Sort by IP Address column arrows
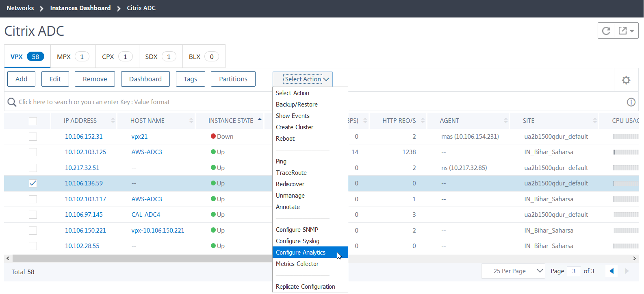 pos(113,121)
